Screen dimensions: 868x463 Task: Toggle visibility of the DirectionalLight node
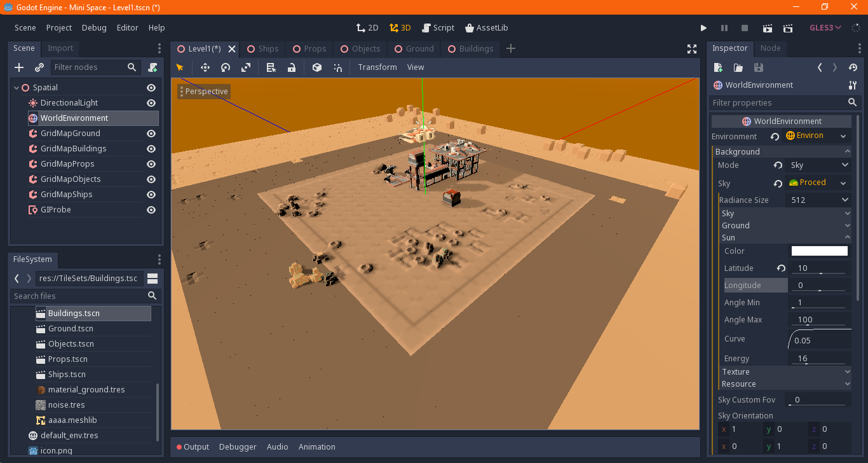click(x=151, y=102)
